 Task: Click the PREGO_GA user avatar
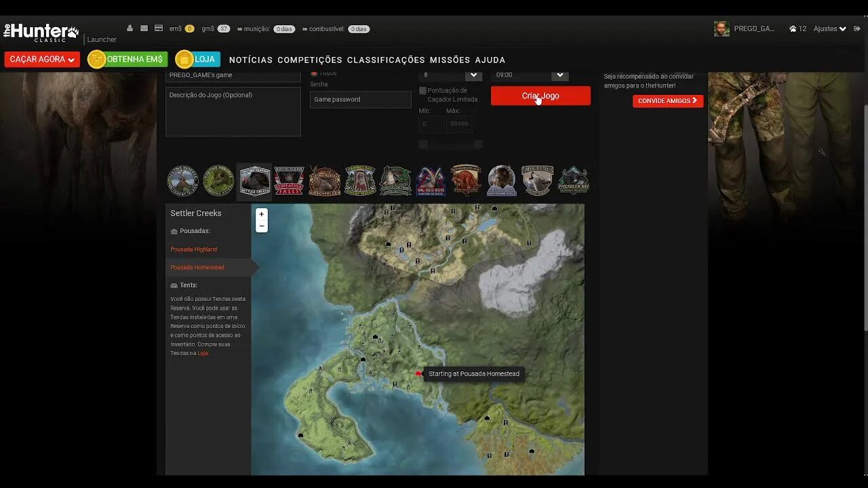722,29
